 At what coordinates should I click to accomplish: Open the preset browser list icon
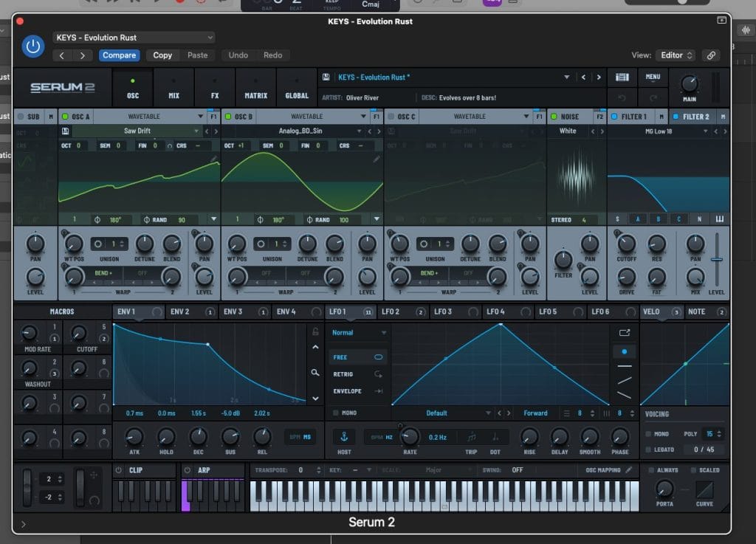(622, 77)
